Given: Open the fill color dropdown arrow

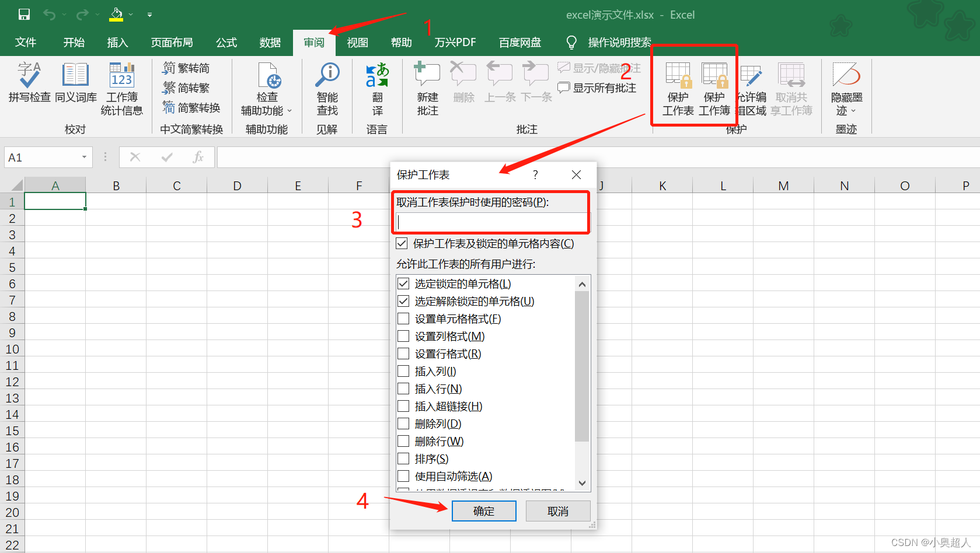Looking at the screenshot, I should (131, 15).
